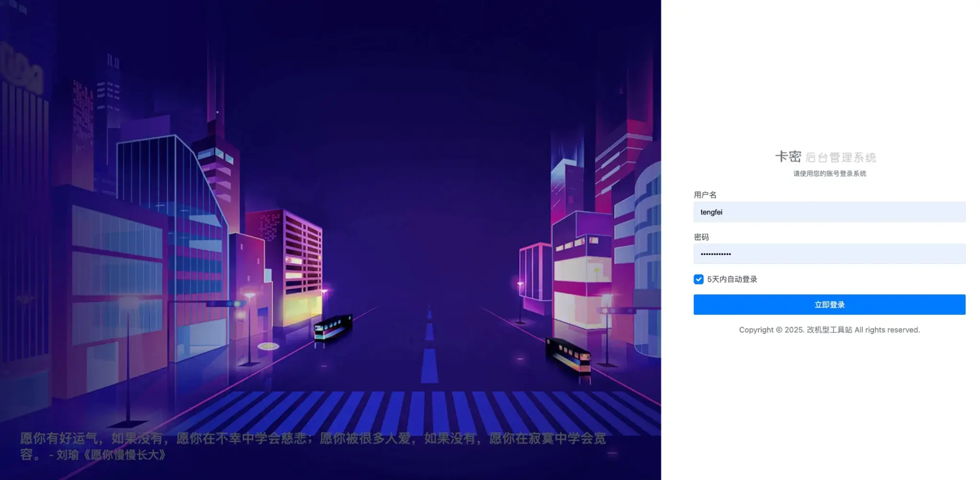This screenshot has height=480, width=980.
Task: Click the username field containing tengfei
Action: [x=829, y=212]
